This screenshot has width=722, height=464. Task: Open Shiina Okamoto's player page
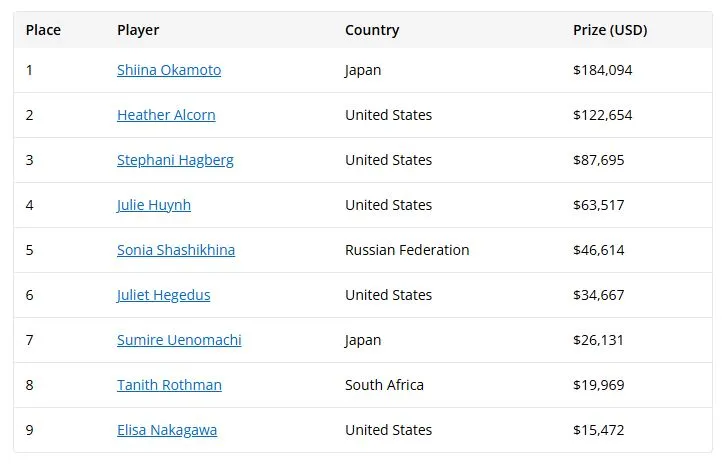click(169, 70)
